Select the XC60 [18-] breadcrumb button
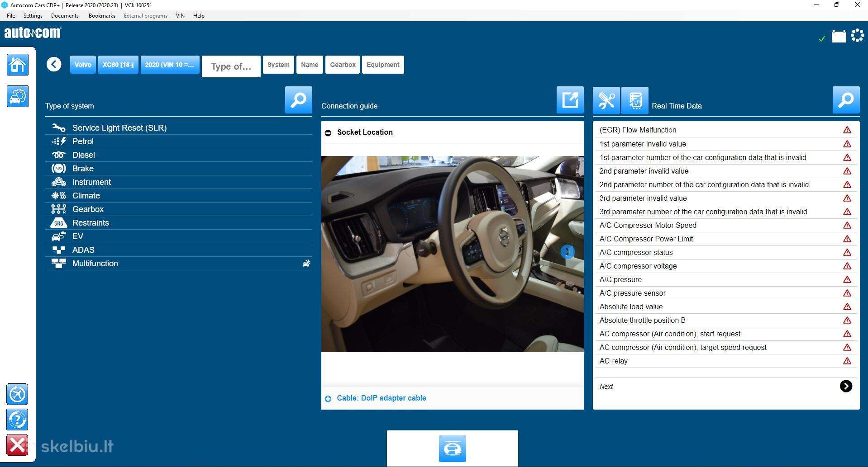 tap(118, 65)
